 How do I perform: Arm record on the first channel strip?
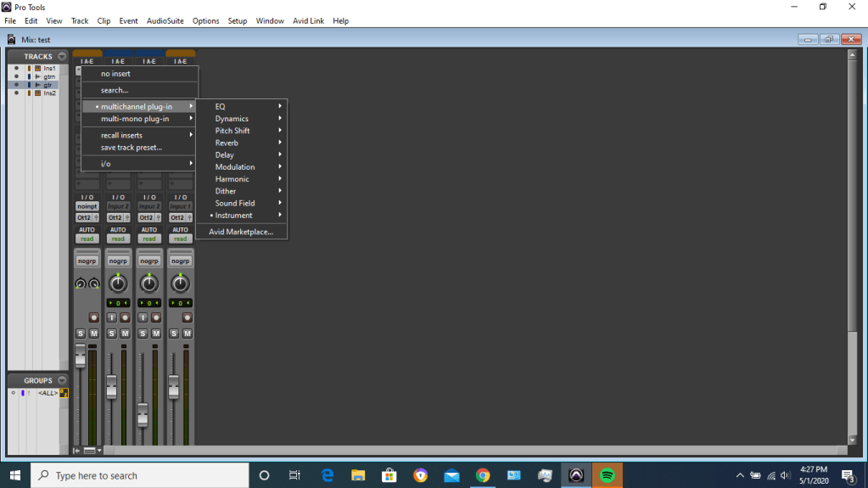(94, 317)
